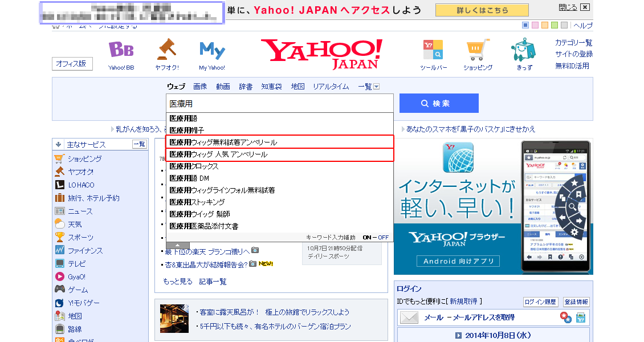Screen dimensions: 644x342
Task: Open the My Yahoo! icon
Action: [212, 51]
